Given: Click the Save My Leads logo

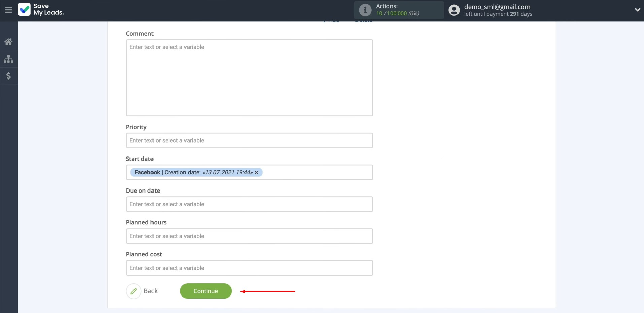Looking at the screenshot, I should [41, 9].
